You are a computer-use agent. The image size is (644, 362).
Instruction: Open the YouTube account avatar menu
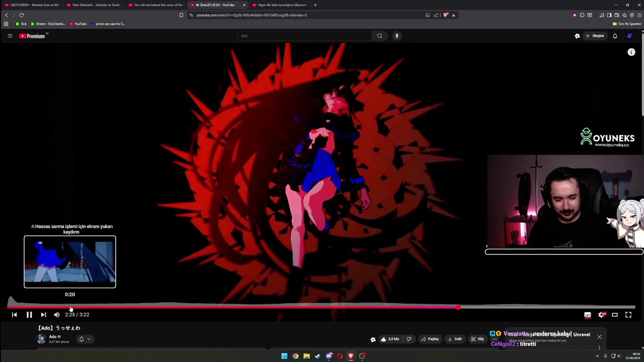click(x=629, y=36)
